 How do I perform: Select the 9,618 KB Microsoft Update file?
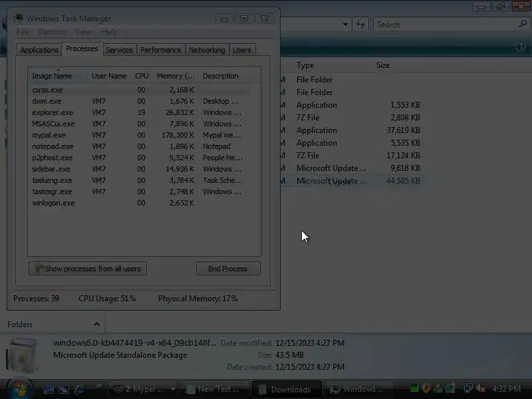point(351,168)
